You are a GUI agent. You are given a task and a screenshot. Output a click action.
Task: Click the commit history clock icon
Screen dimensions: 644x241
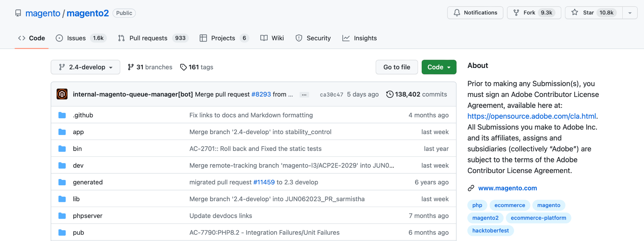point(390,94)
